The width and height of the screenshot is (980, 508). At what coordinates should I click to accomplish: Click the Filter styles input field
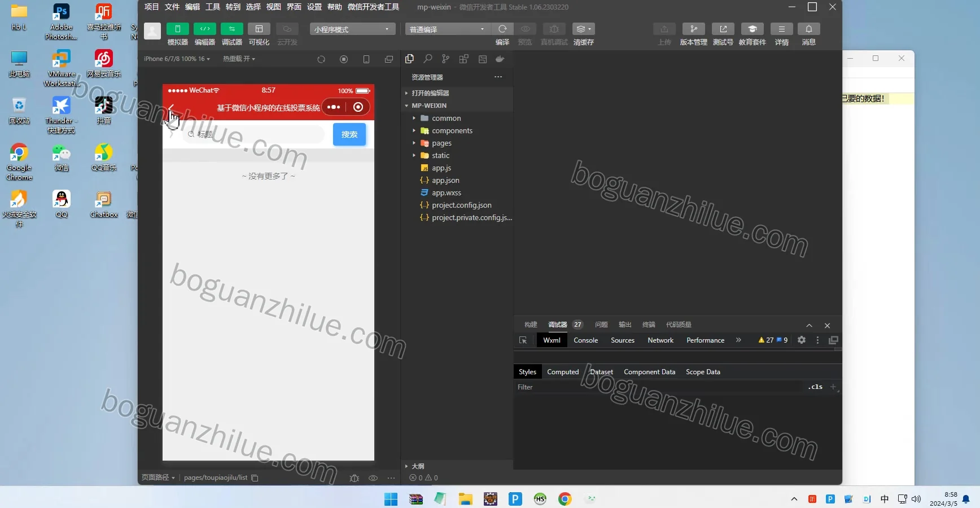coord(658,387)
